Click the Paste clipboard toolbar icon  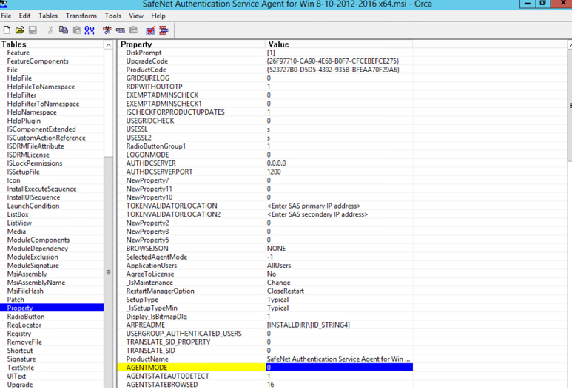(x=77, y=30)
